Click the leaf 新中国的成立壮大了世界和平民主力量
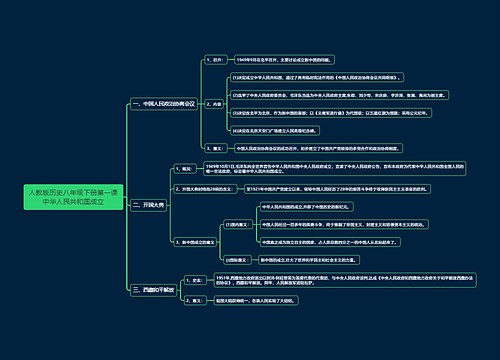This screenshot has height=360, width=500. (x=309, y=260)
